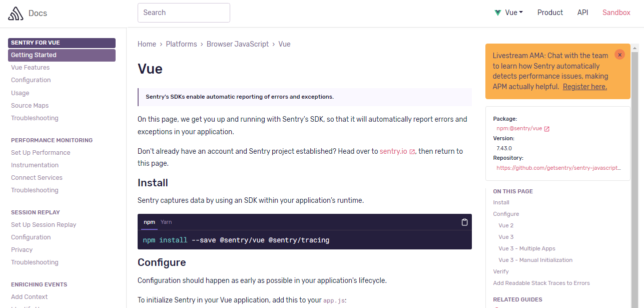Click the npm install command text
Image resolution: width=644 pixels, height=308 pixels.
[x=236, y=240]
